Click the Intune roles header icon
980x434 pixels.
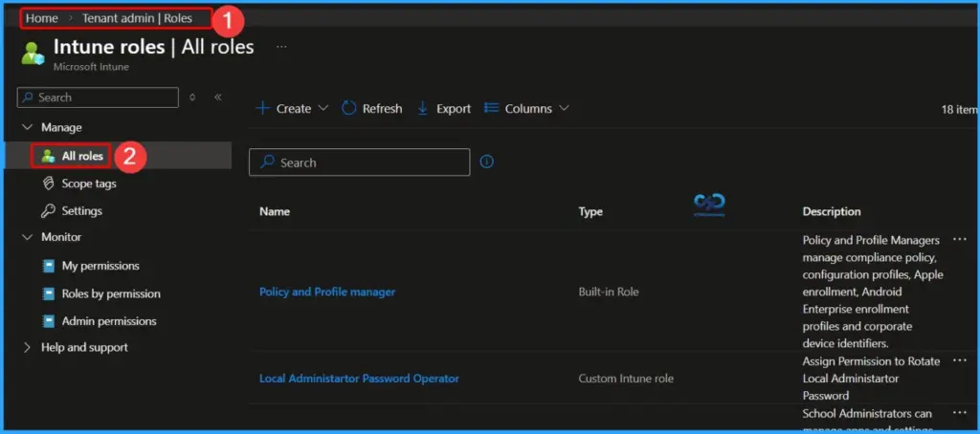33,54
